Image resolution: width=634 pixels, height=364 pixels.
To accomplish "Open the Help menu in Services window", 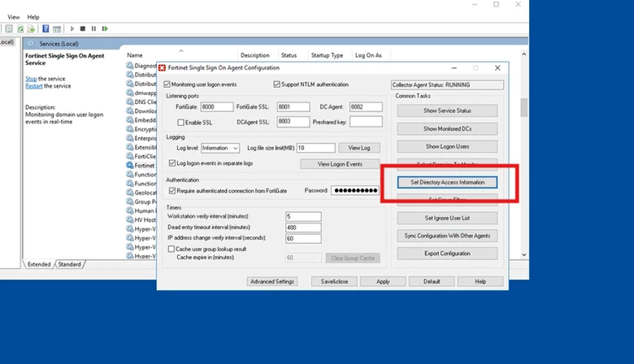I will 33,17.
